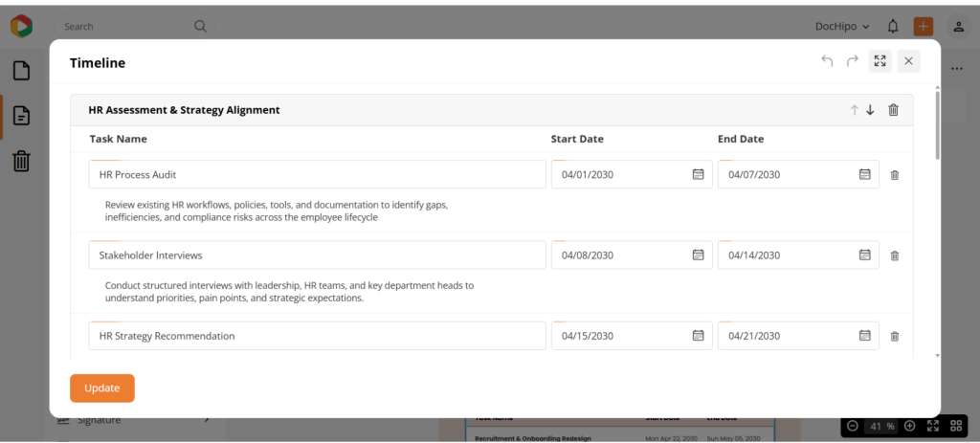The width and height of the screenshot is (980, 443).
Task: Edit the Stakeholder Interviews task name field
Action: 316,255
